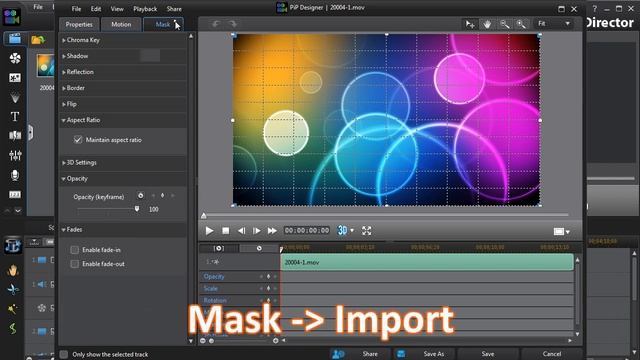
Task: Step to the previous frame
Action: [242, 231]
